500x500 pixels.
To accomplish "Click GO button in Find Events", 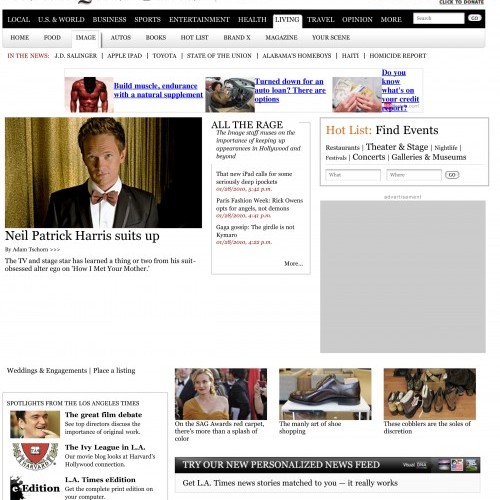I will 452,175.
